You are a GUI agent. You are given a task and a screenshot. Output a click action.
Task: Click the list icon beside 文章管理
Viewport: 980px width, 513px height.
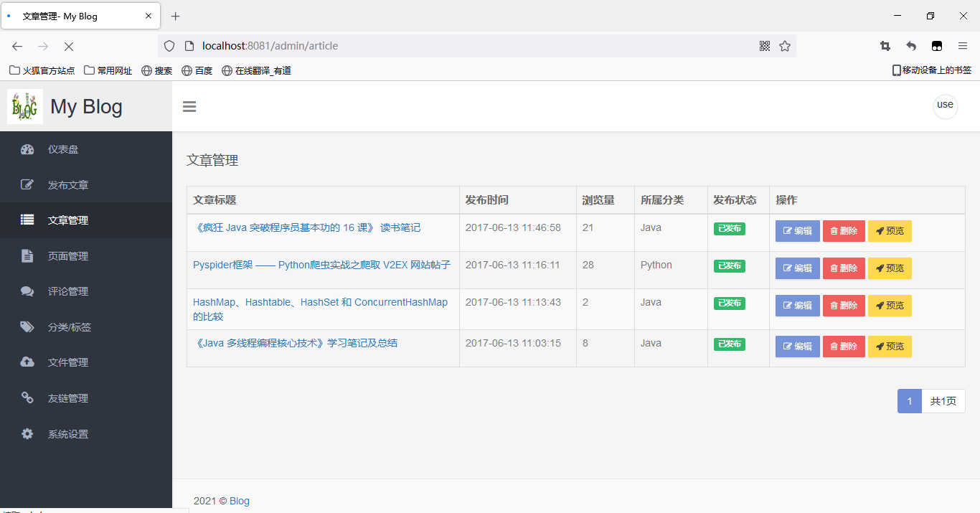pos(27,220)
